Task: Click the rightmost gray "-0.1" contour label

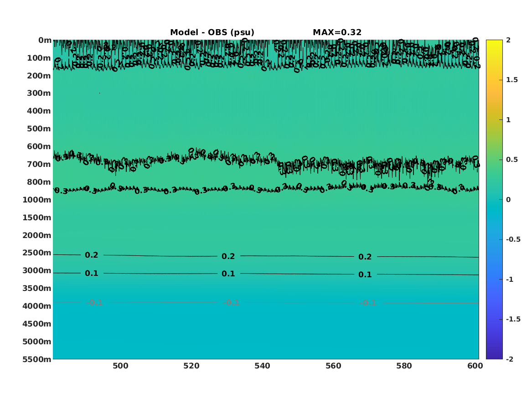Action: [x=368, y=303]
